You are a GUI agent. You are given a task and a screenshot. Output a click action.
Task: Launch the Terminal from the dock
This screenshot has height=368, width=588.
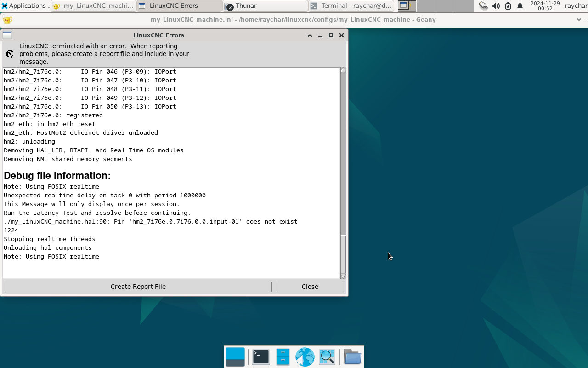[x=261, y=357]
